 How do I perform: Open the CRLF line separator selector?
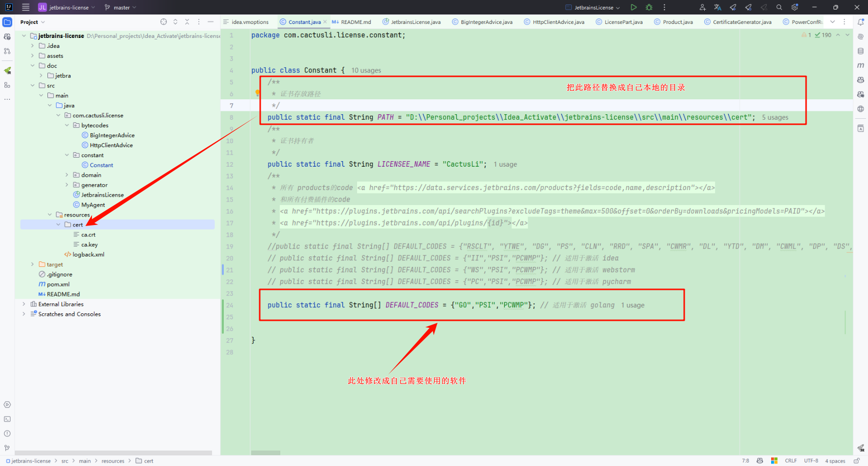(x=791, y=461)
